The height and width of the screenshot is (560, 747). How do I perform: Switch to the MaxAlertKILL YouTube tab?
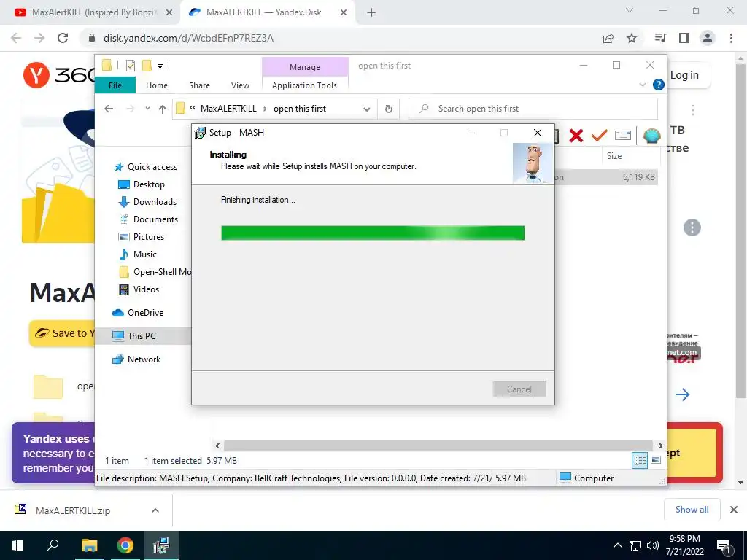click(x=94, y=12)
